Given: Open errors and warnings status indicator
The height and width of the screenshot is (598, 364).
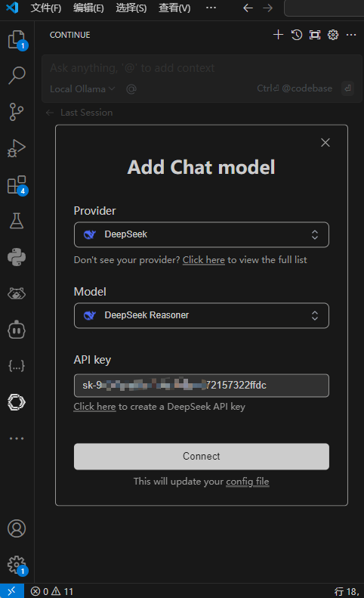Looking at the screenshot, I should tap(52, 591).
